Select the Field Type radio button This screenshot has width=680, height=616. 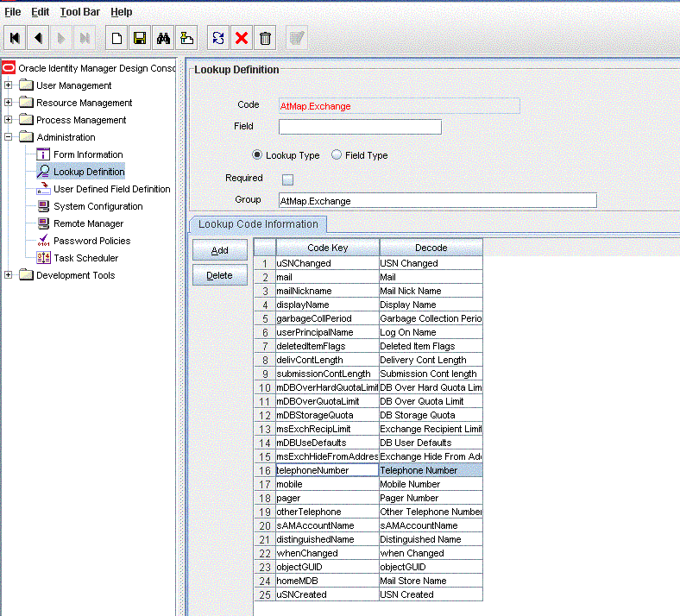click(x=337, y=155)
